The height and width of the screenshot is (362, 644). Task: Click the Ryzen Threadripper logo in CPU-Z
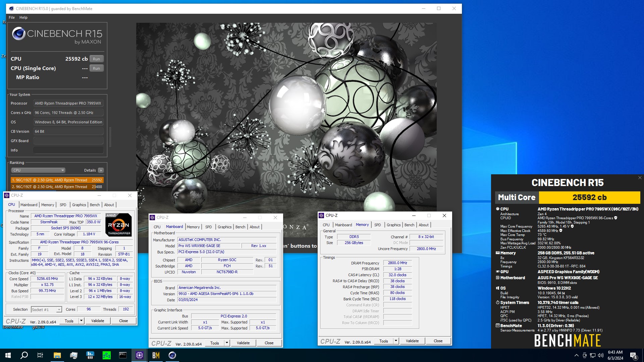(x=119, y=225)
